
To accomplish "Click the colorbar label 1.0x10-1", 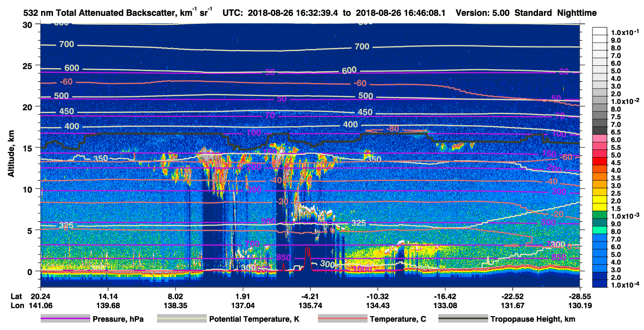I will (x=625, y=33).
